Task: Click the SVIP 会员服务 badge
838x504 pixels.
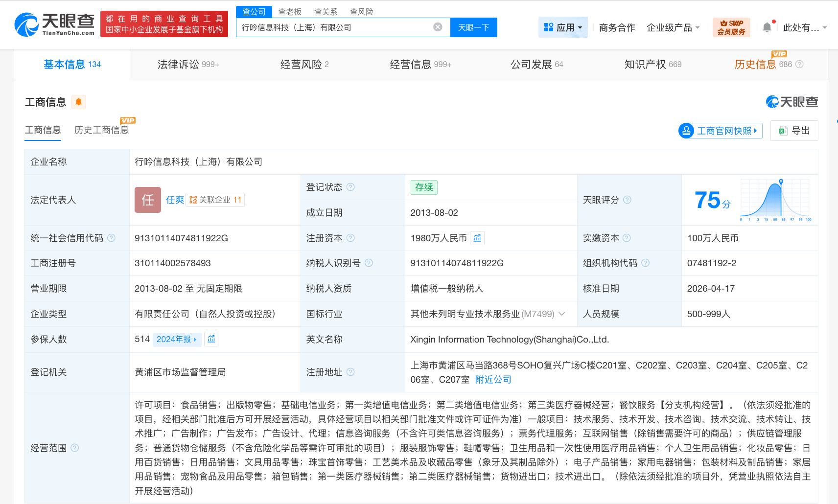Action: [731, 27]
